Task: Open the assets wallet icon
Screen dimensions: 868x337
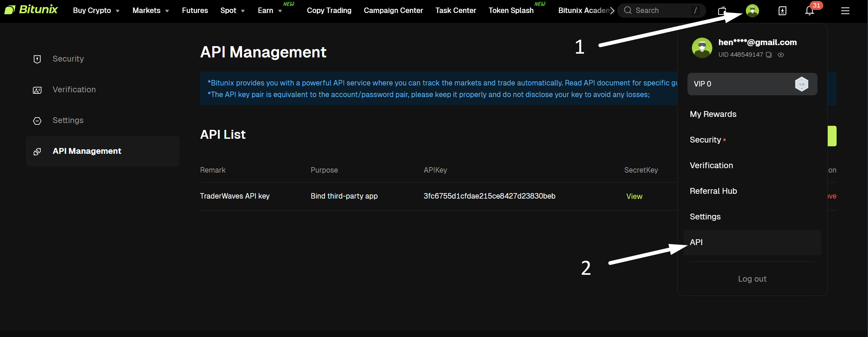Action: tap(722, 11)
